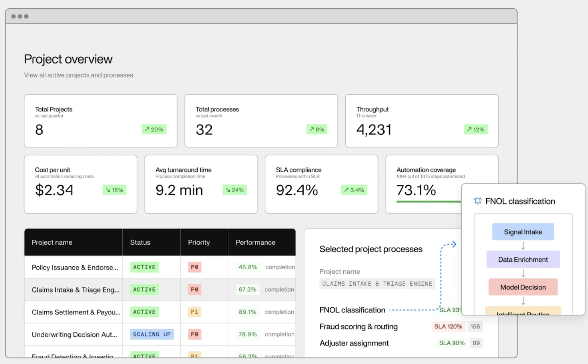
Task: Click the 8% badge on Total processes
Action: click(317, 129)
